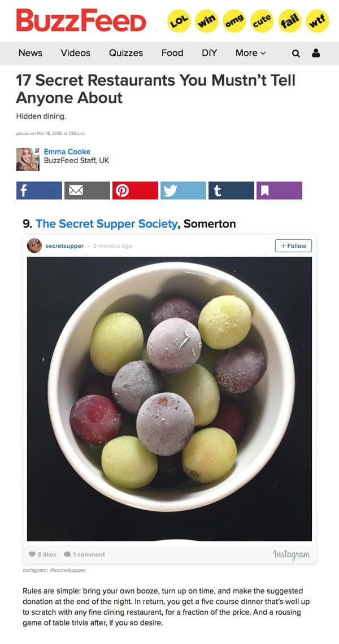Open the Quizzes nav section
The image size is (339, 644).
(x=126, y=53)
